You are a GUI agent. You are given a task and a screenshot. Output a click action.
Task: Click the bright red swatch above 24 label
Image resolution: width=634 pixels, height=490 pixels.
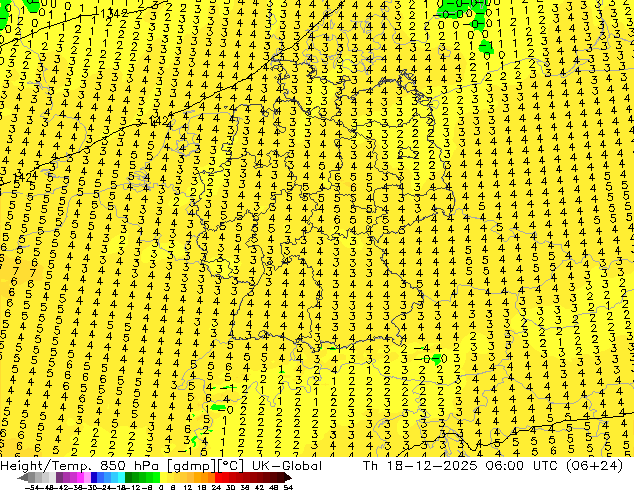(218, 477)
